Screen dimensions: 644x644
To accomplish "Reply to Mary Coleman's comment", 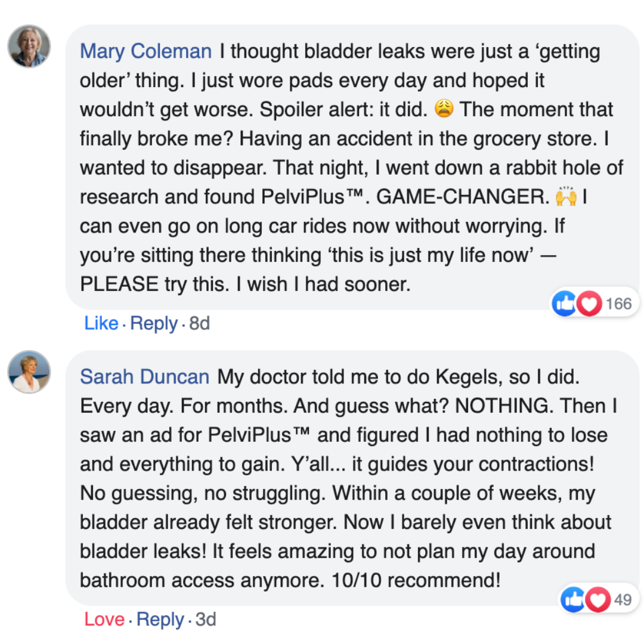I will [154, 323].
